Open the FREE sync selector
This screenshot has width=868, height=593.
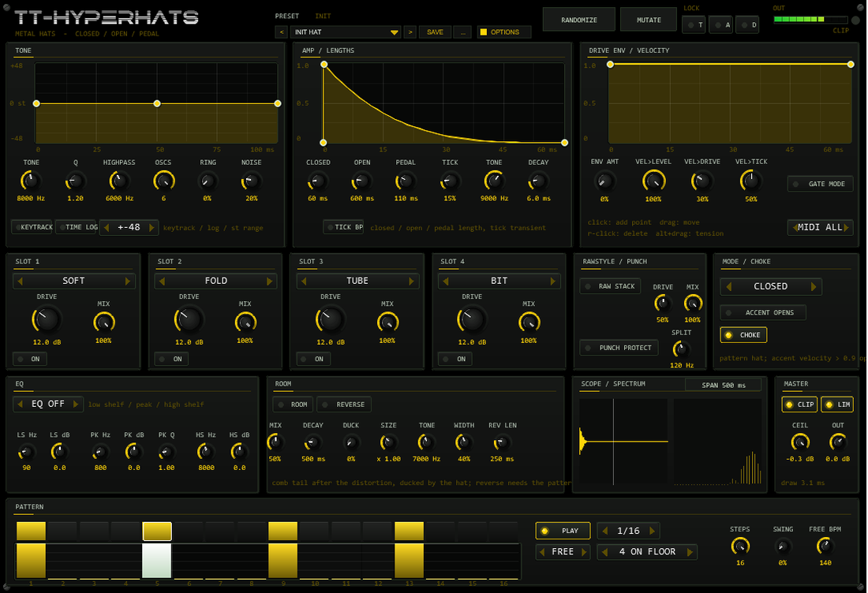click(563, 551)
